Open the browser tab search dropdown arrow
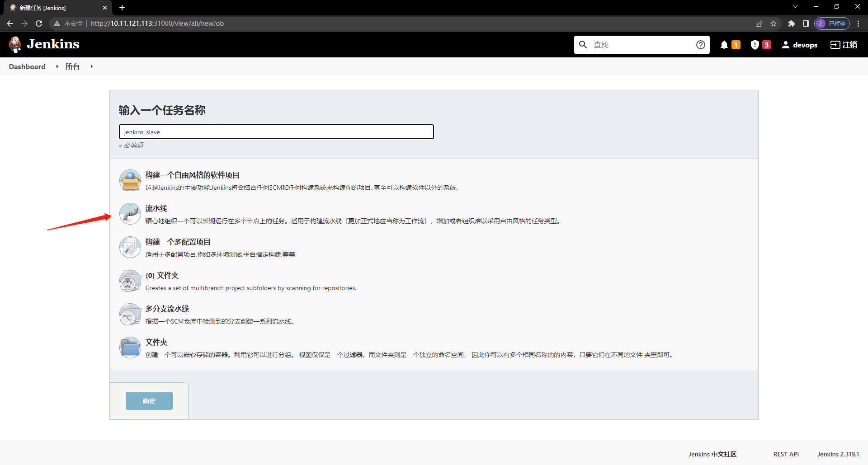 click(795, 6)
